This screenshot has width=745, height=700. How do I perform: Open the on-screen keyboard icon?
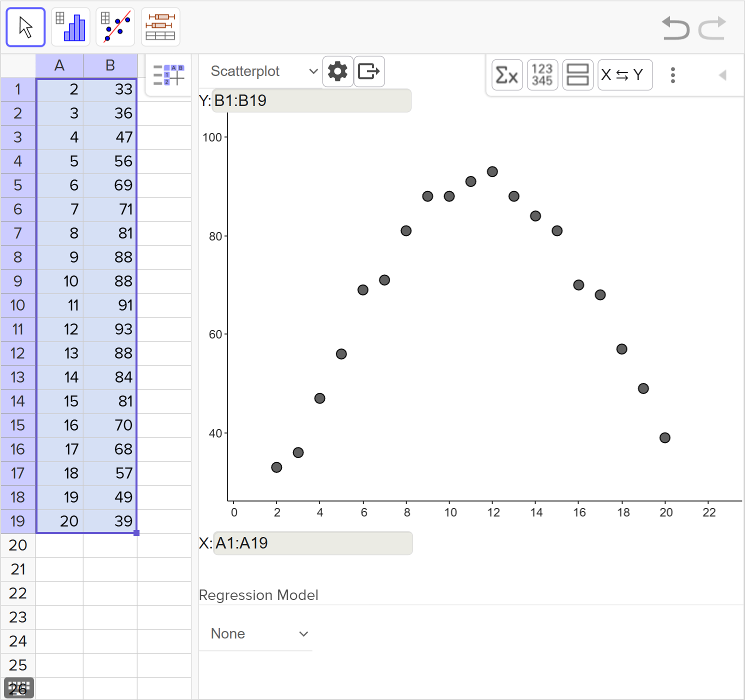[x=19, y=688]
